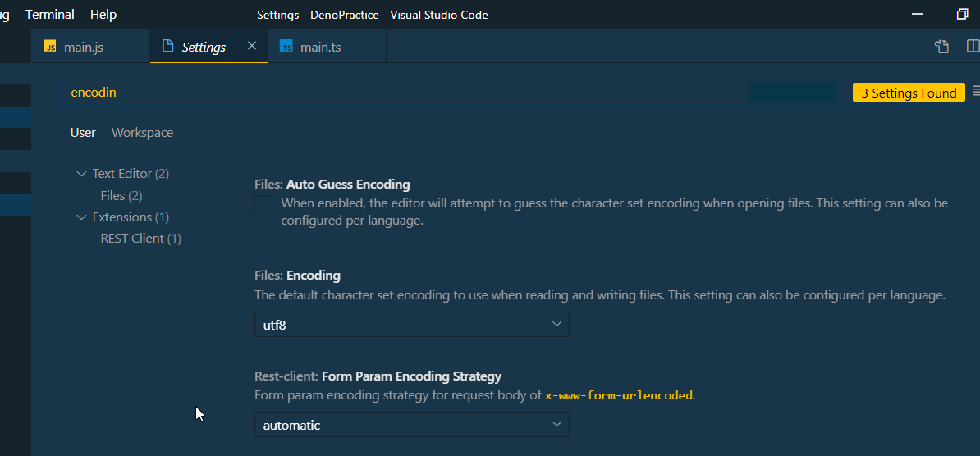
Task: Select REST Client (1) in settings tree
Action: tap(140, 239)
